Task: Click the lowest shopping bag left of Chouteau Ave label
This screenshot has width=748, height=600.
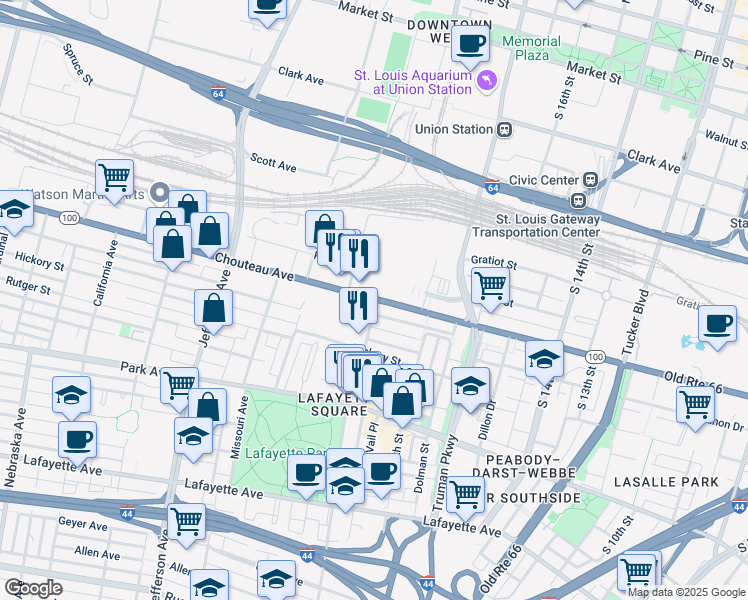Action: coord(172,245)
